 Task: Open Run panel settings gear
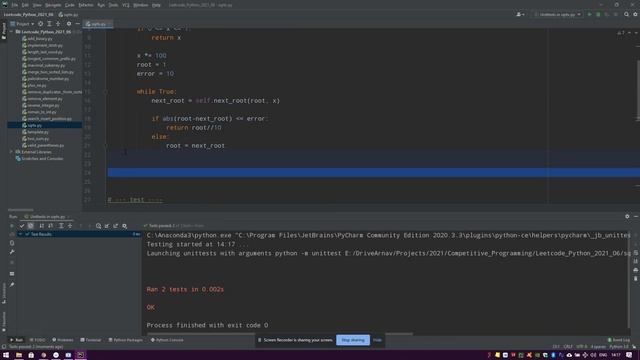[x=627, y=216]
